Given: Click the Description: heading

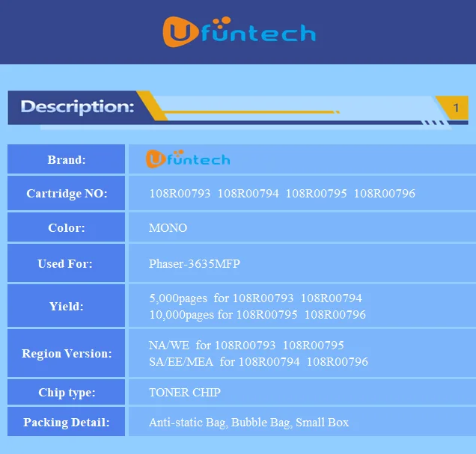Looking at the screenshot, I should click(x=77, y=107).
